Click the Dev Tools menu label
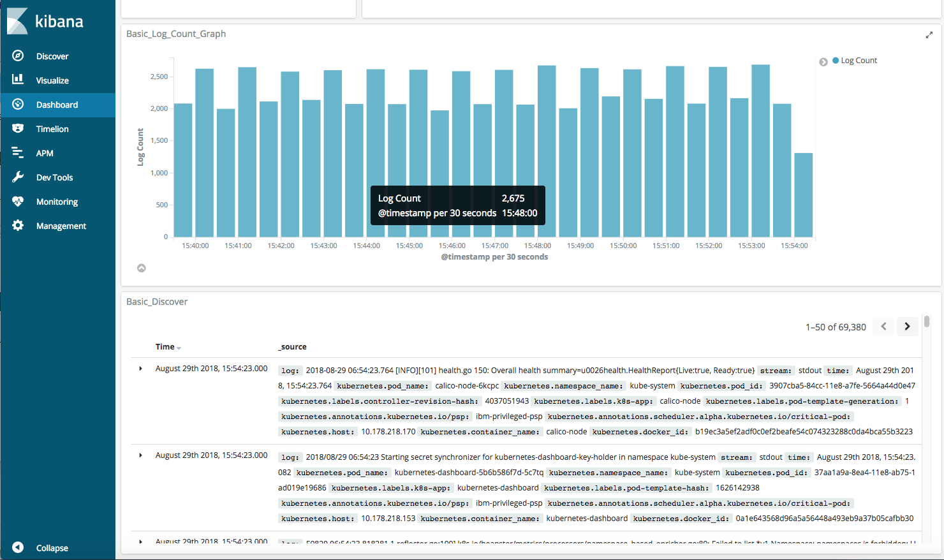Image resolution: width=944 pixels, height=560 pixels. (54, 177)
